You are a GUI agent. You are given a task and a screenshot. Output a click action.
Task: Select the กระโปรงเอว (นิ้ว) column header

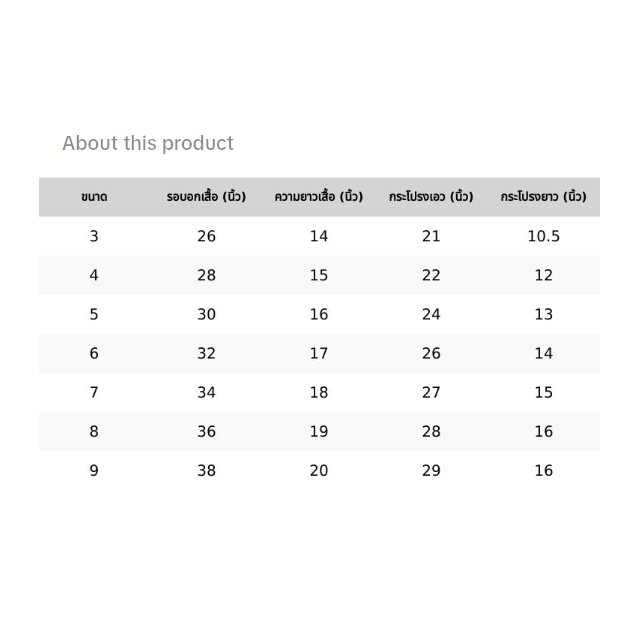click(431, 197)
